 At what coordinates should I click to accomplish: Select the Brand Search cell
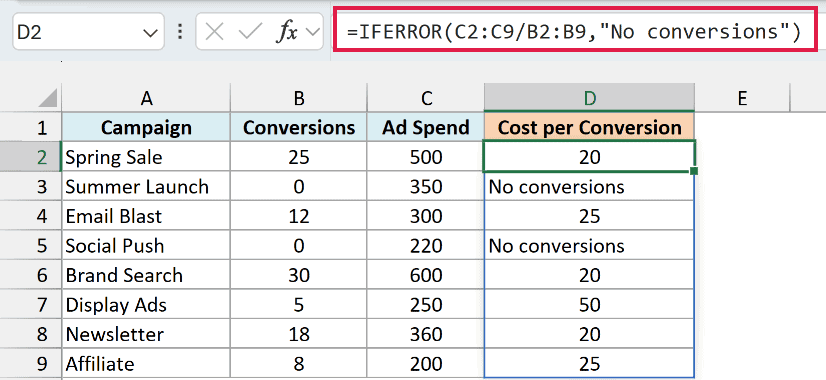146,275
